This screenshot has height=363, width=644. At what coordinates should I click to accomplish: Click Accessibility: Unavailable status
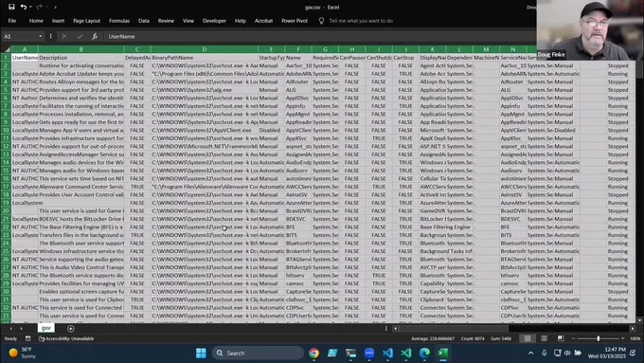66,338
